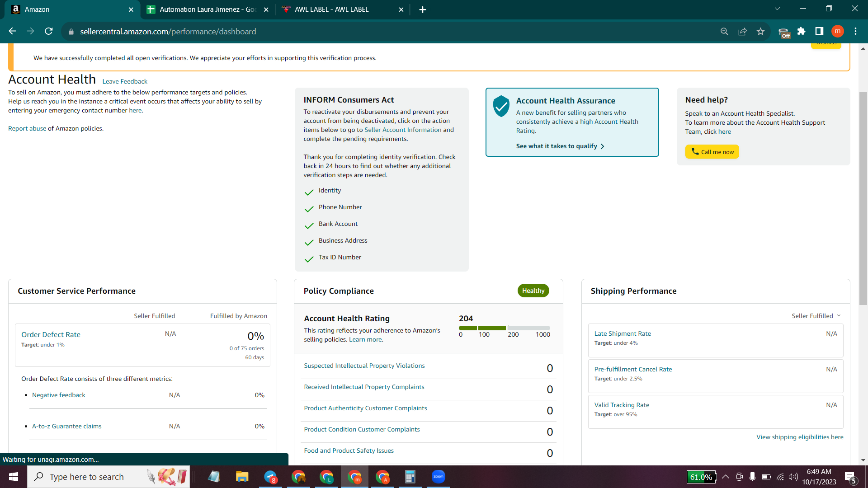Switch to the AWL LABEL tab
868x488 pixels.
tap(343, 9)
